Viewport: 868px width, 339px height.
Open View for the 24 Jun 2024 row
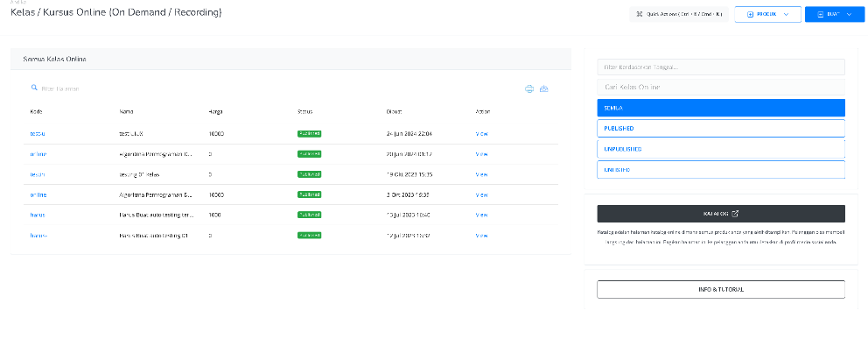click(481, 134)
